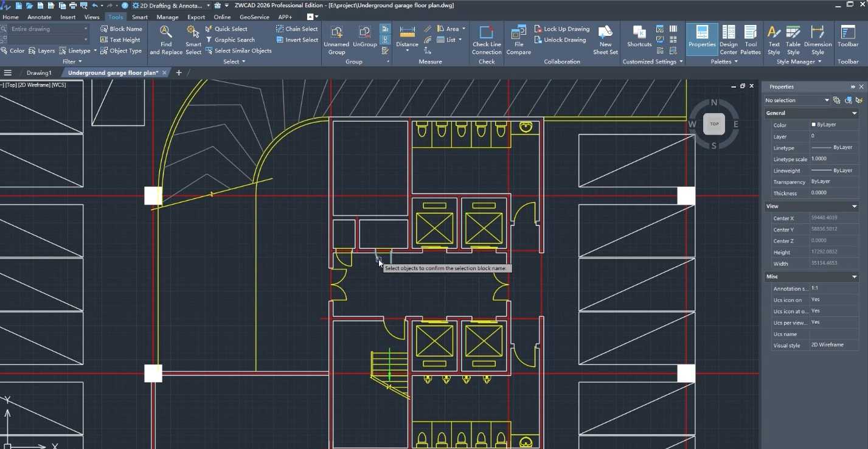This screenshot has width=868, height=449.
Task: Click the Lock Up Drawing button
Action: 561,29
